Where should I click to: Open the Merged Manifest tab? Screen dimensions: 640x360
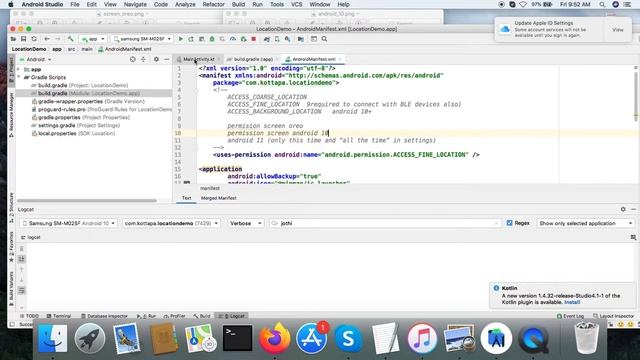point(218,198)
